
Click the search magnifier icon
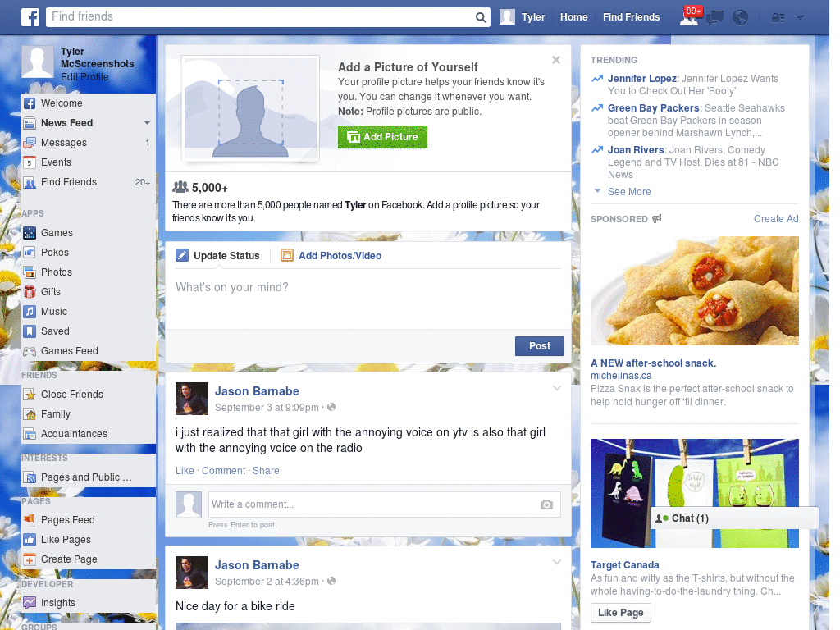point(481,17)
